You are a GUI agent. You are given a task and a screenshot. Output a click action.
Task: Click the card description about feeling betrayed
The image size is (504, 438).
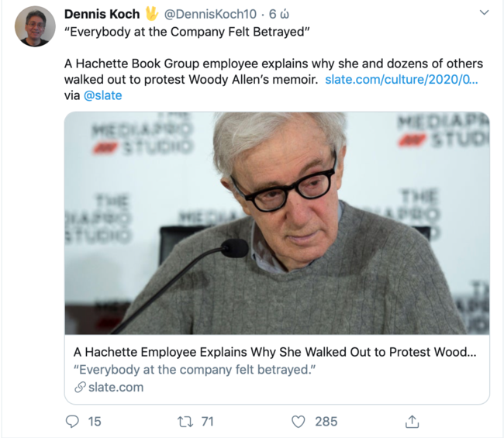click(x=192, y=369)
